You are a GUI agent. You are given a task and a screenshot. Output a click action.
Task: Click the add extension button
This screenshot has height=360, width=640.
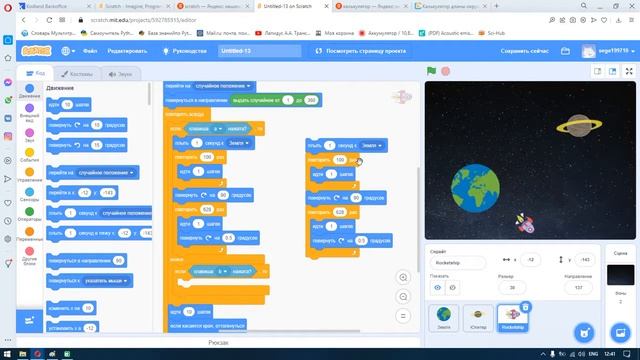tap(29, 321)
